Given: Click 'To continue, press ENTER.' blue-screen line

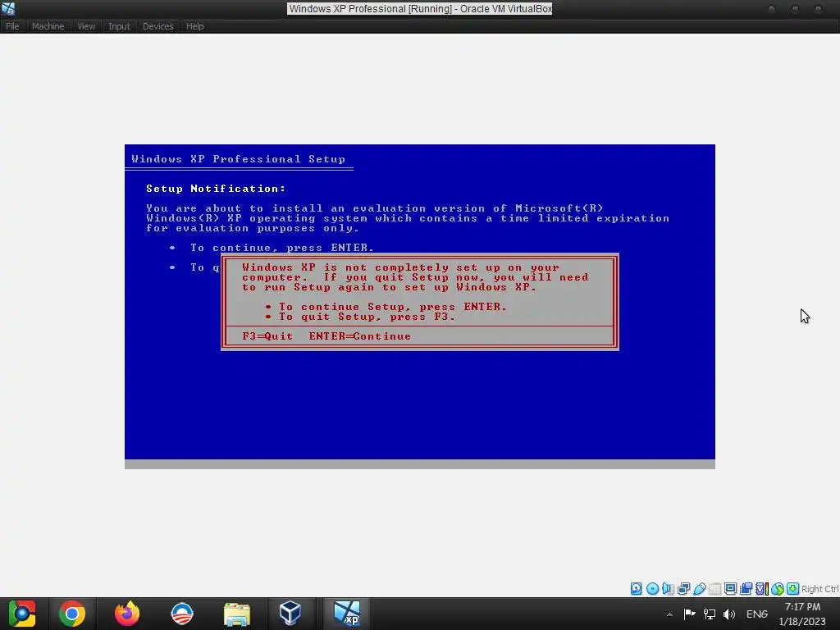Looking at the screenshot, I should (282, 248).
